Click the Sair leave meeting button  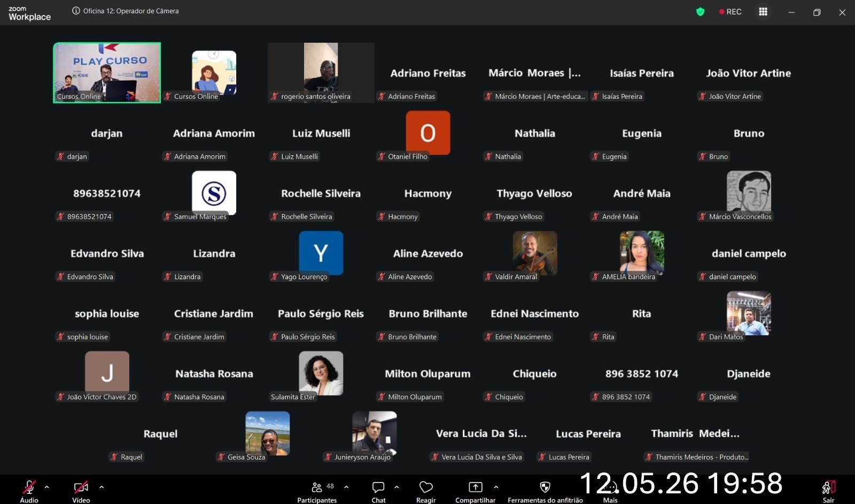[828, 491]
